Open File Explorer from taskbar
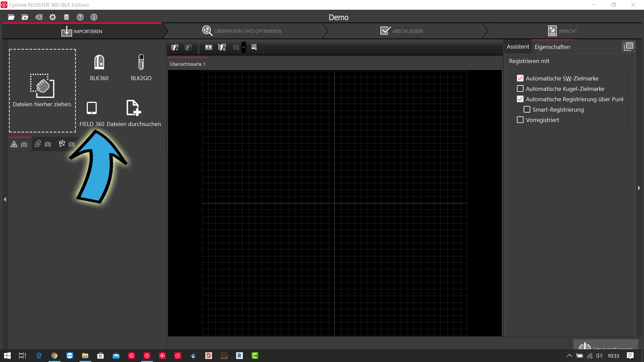 coord(85,356)
